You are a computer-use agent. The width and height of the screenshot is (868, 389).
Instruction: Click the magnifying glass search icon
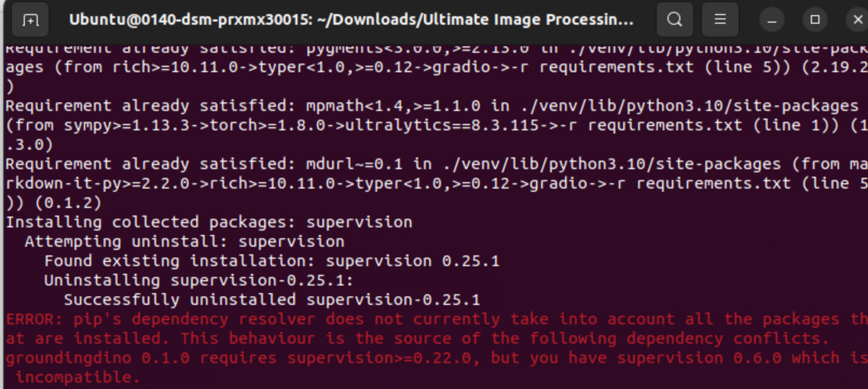[674, 19]
